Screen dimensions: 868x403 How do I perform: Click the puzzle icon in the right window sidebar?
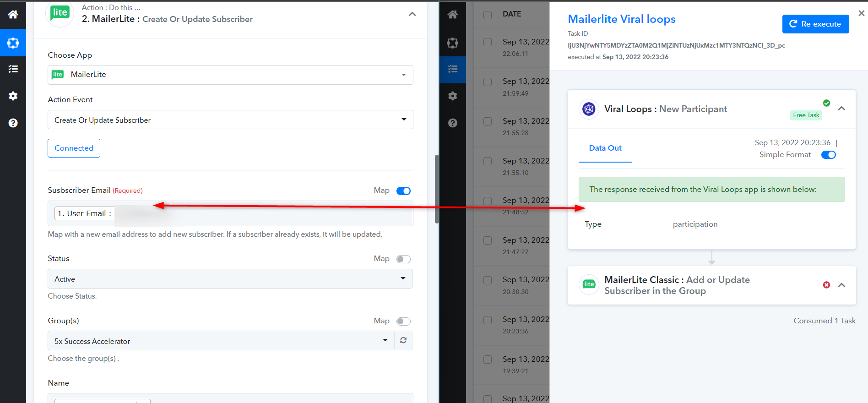pos(453,43)
